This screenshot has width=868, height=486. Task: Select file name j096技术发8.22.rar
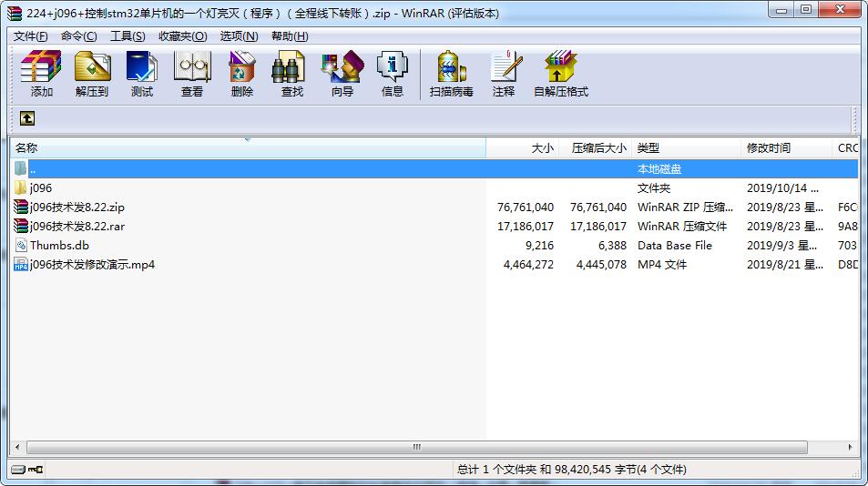point(77,226)
